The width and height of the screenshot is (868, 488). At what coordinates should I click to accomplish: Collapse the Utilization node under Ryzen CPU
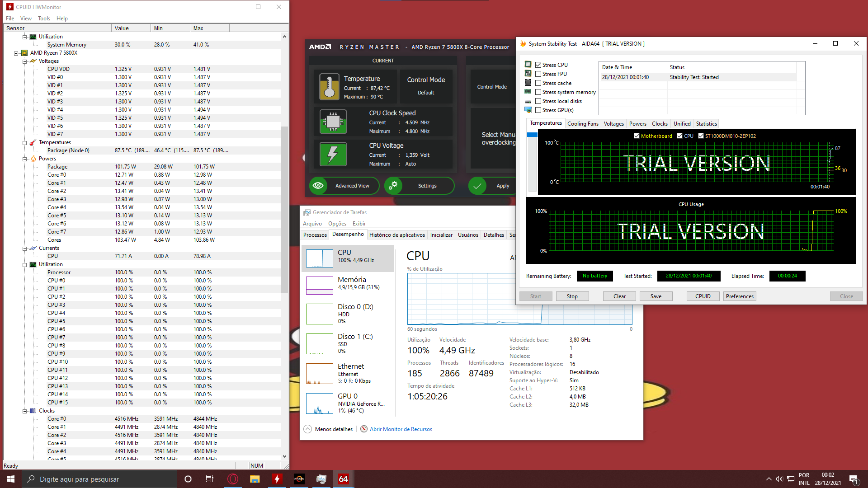click(x=24, y=264)
